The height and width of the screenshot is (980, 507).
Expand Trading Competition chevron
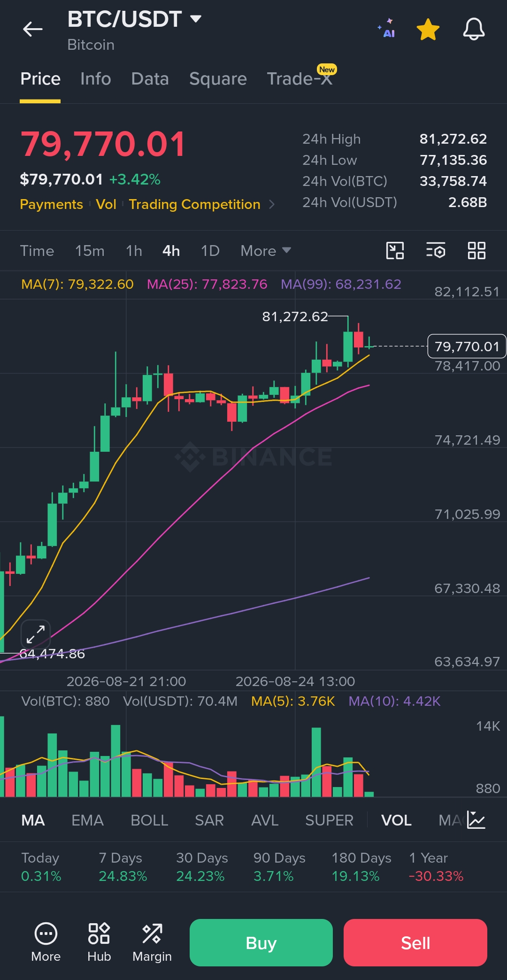[271, 204]
